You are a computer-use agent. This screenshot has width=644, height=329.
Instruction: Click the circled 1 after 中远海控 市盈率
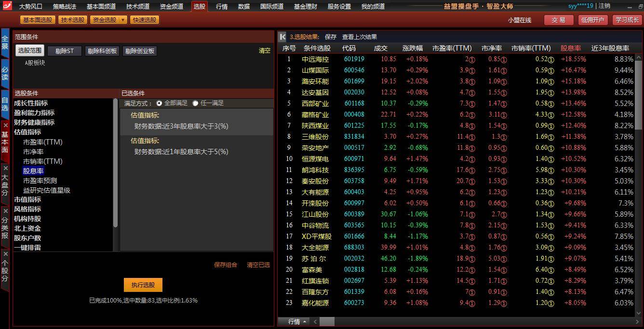point(472,60)
